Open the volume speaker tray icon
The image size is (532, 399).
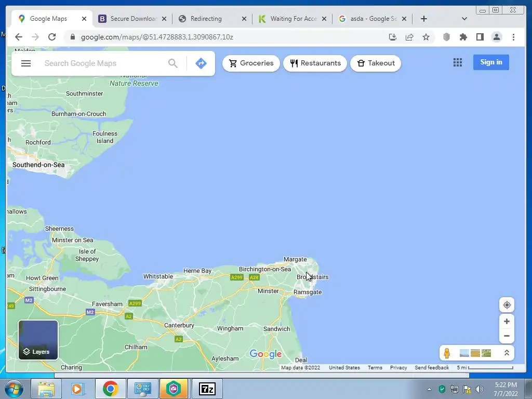(479, 389)
